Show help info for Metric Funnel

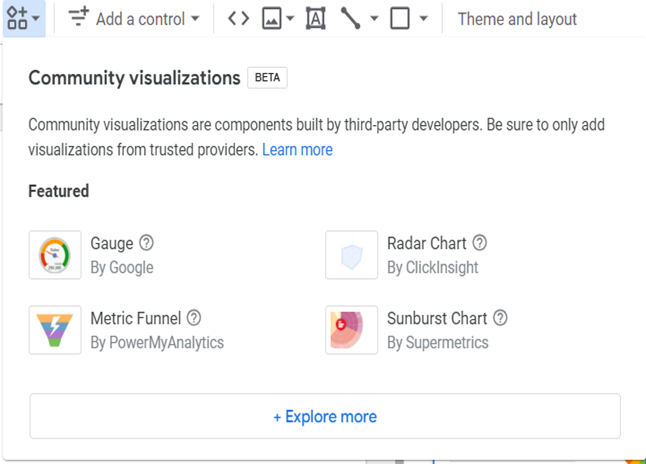(x=194, y=318)
